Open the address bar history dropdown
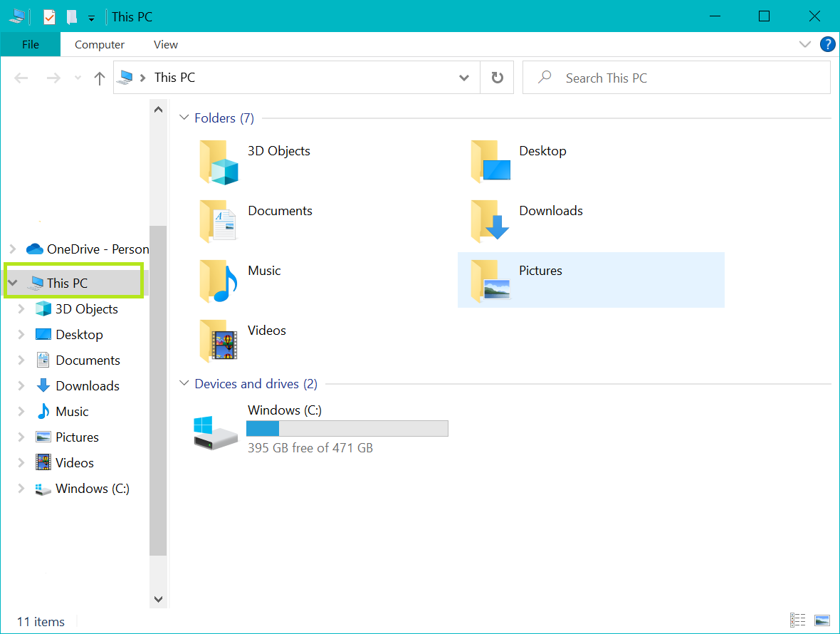 (464, 77)
